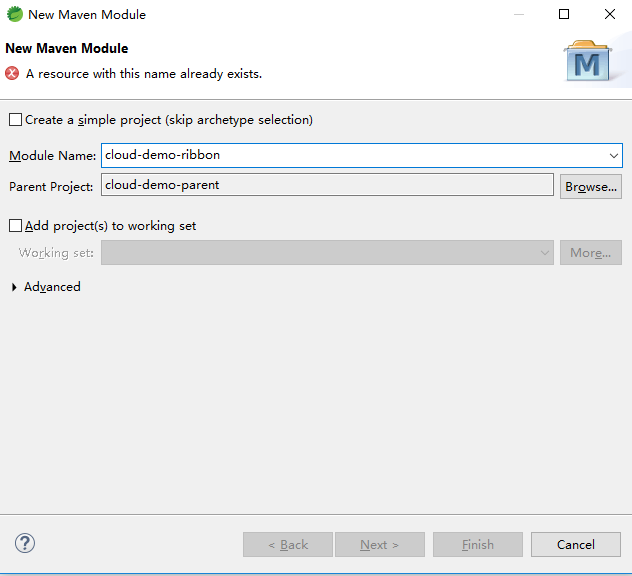Click the Spring leaf icon in the title bar
Screen dimensions: 632x576
pos(15,15)
